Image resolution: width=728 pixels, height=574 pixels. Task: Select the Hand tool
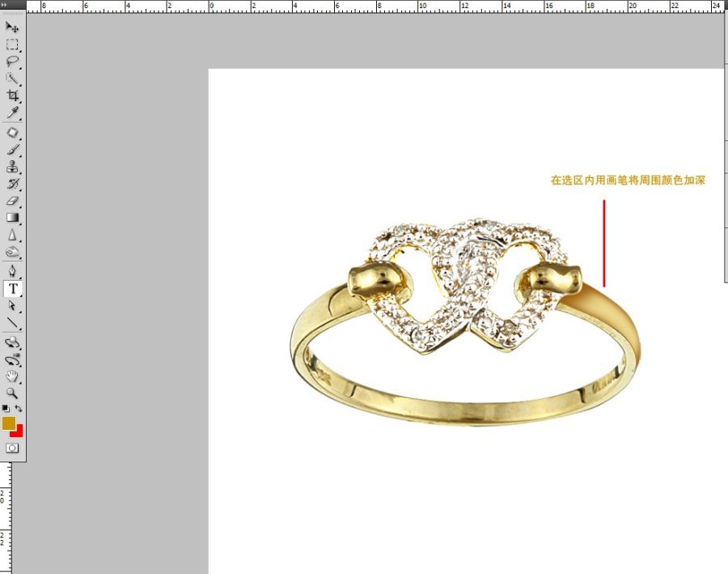tap(12, 376)
